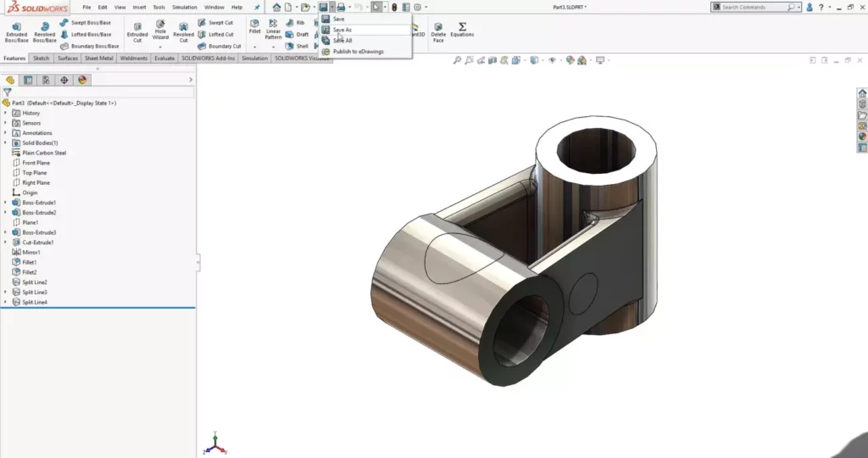The width and height of the screenshot is (868, 458).
Task: Click the Revolved Cut tool
Action: (x=183, y=33)
